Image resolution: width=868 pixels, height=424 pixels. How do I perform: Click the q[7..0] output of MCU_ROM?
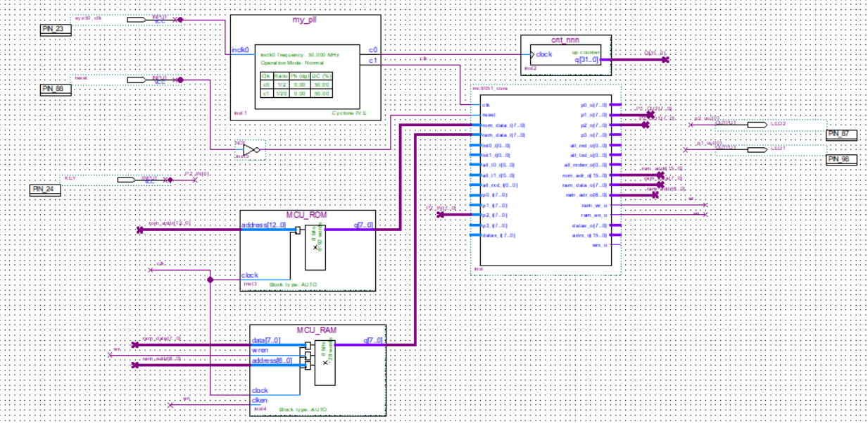[x=364, y=225]
